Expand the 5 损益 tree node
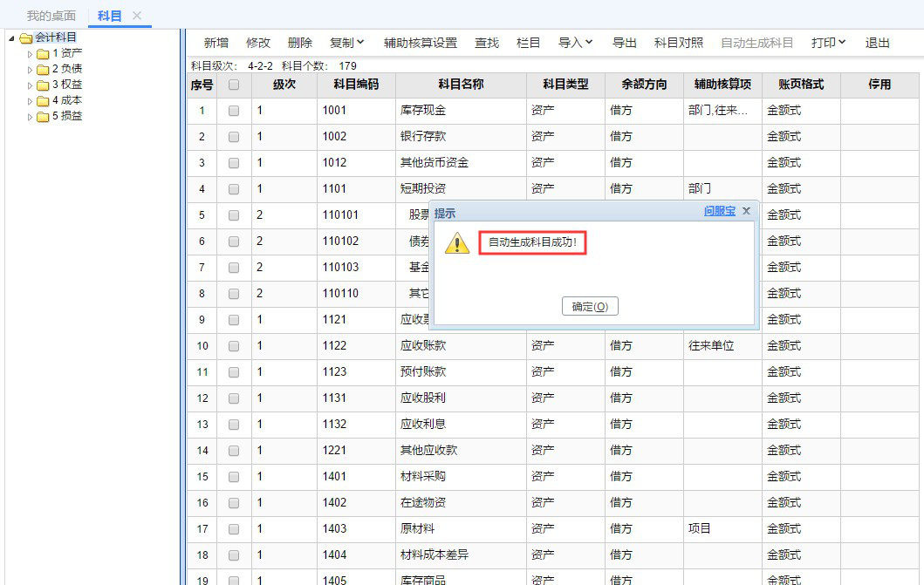This screenshot has width=924, height=585. click(x=30, y=117)
